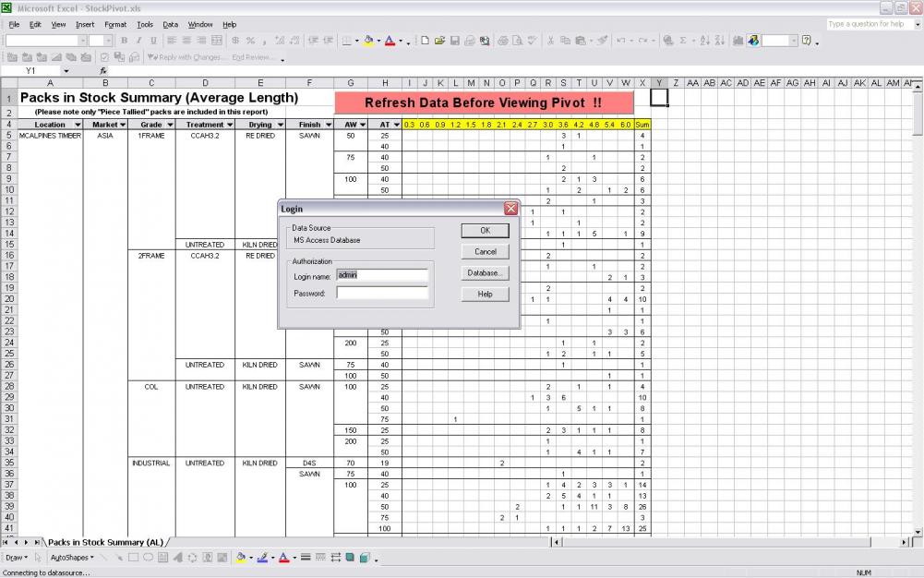Viewport: 924px width, 578px height.
Task: Click OK in the Login dialog
Action: click(485, 231)
